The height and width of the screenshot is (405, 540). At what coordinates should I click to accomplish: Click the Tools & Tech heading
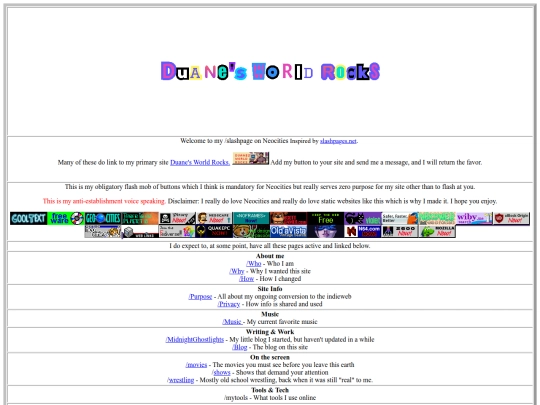[270, 390]
